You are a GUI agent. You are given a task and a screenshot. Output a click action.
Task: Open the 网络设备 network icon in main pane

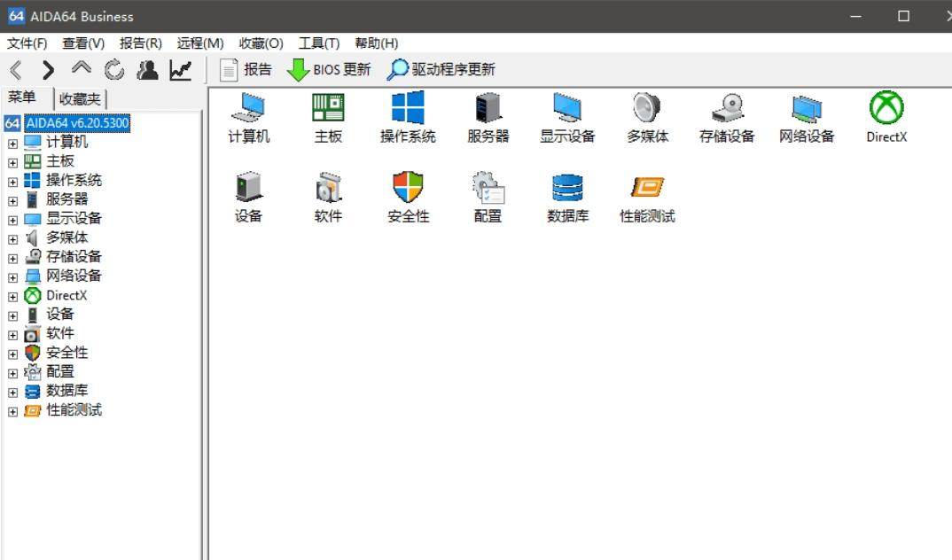click(807, 119)
